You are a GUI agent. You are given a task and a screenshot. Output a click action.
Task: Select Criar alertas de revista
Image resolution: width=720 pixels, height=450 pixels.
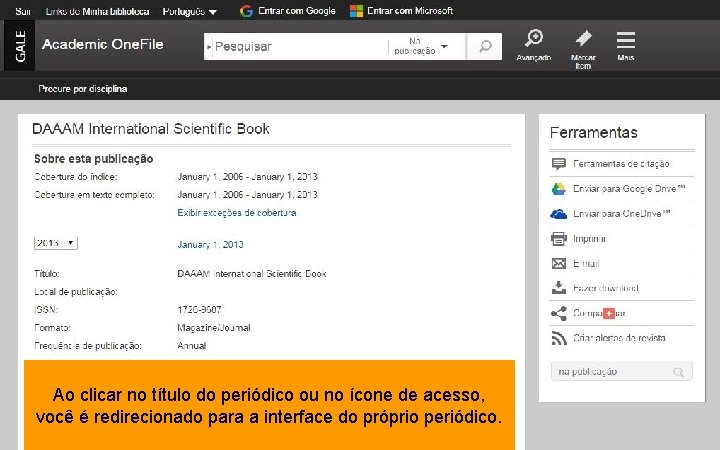click(x=619, y=338)
